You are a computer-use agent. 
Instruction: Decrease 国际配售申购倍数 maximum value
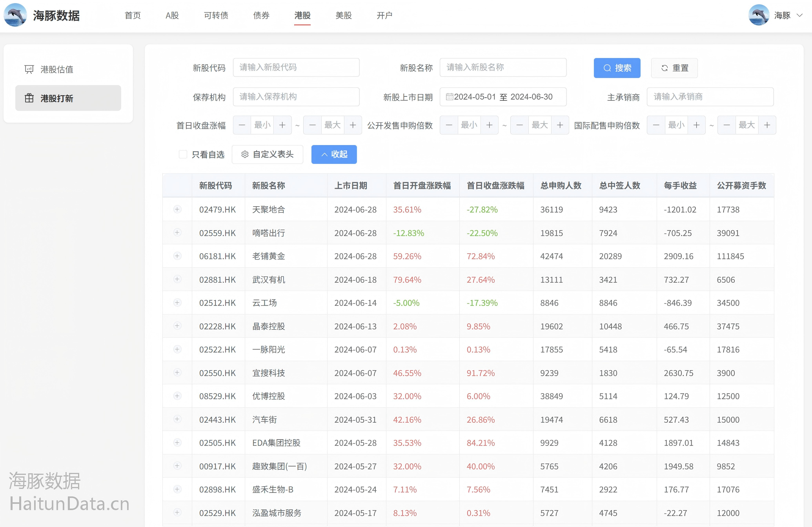727,125
